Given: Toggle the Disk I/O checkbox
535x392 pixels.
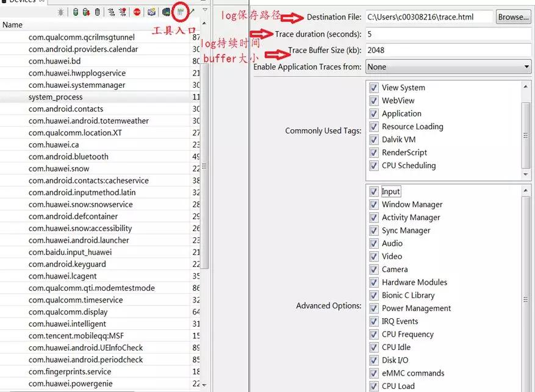Looking at the screenshot, I should pyautogui.click(x=374, y=360).
